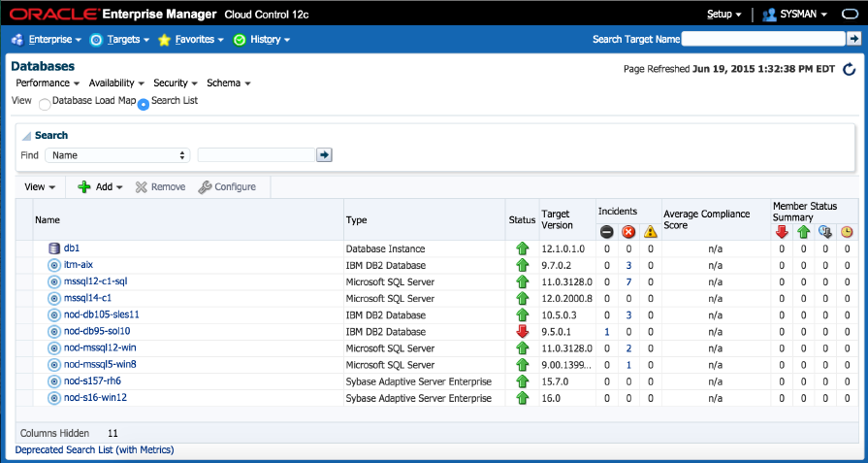Open the Availability menu
This screenshot has height=463, width=868.
(116, 83)
